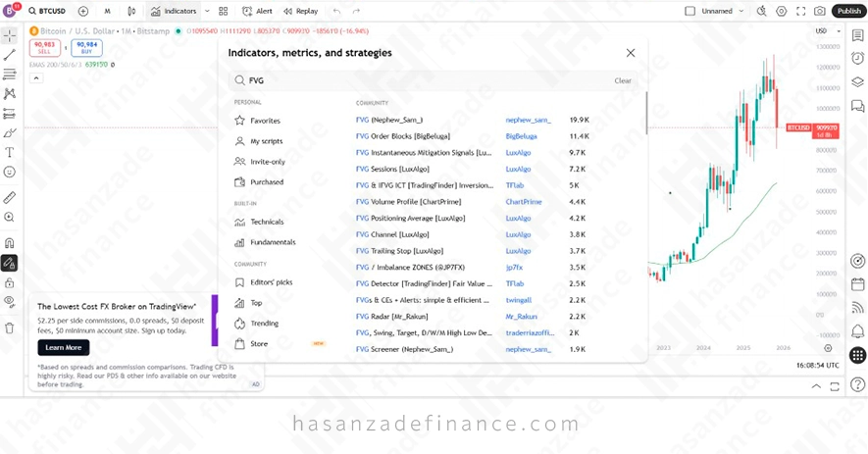Viewport: 868px width, 454px height.
Task: Toggle hide all drawings eye icon
Action: point(10,302)
